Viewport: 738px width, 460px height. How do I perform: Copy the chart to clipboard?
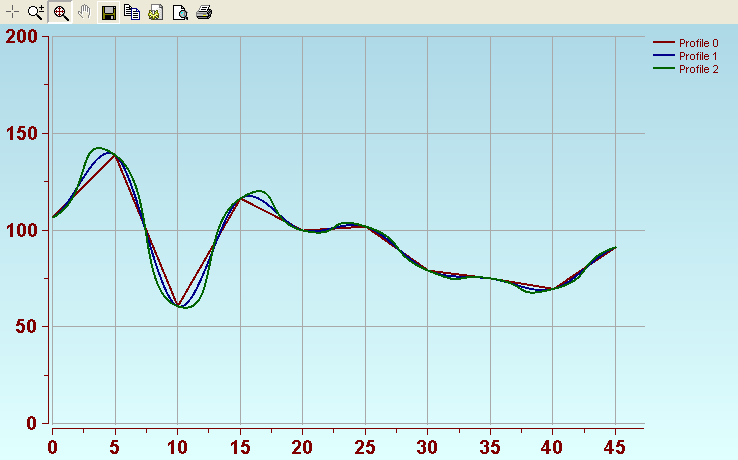(x=132, y=12)
